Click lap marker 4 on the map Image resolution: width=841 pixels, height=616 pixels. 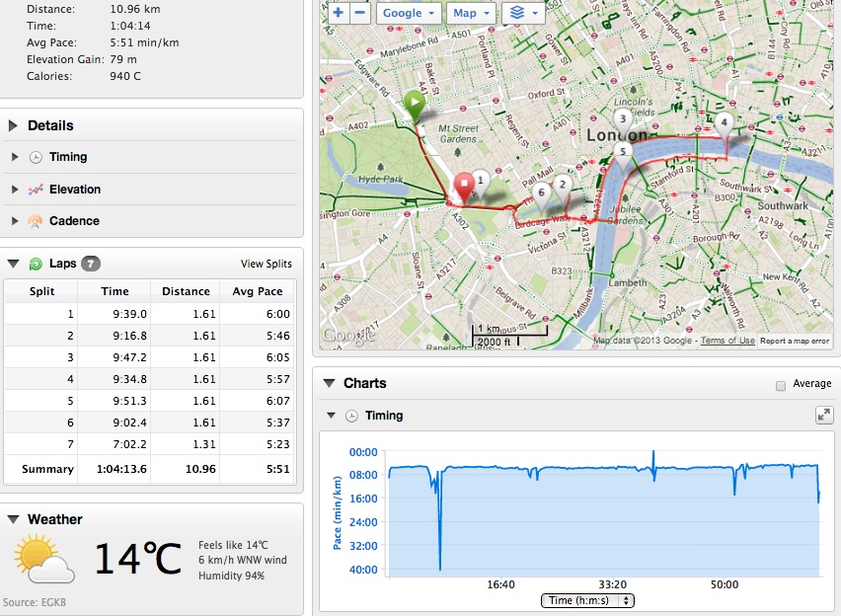(725, 124)
